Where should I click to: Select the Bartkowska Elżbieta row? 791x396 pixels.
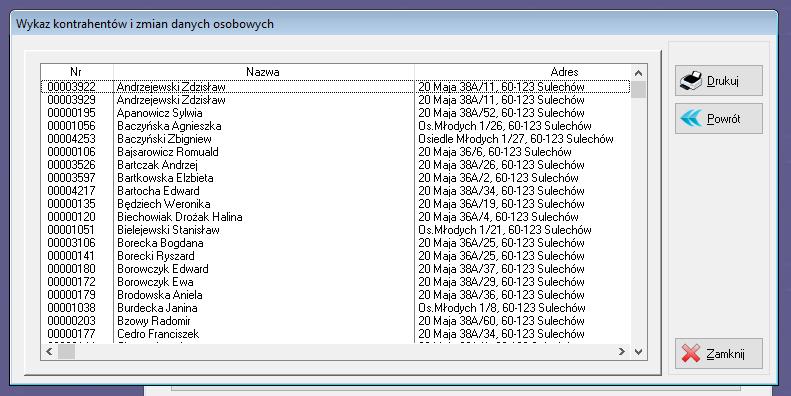[x=336, y=178]
